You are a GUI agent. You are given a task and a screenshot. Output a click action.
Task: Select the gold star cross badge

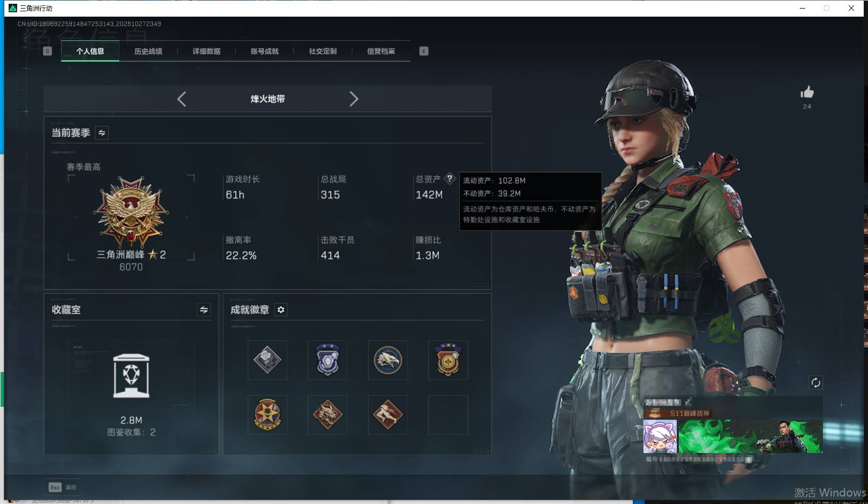pyautogui.click(x=267, y=415)
